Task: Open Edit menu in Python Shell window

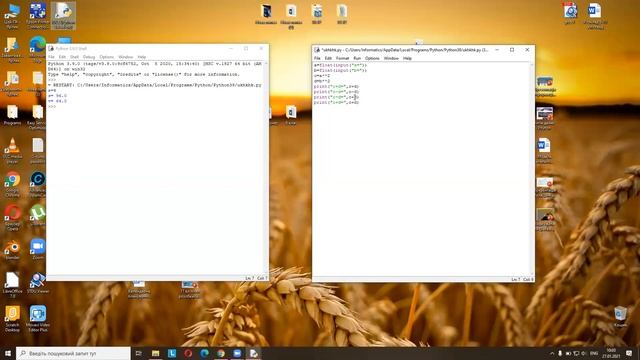Action: [x=62, y=57]
